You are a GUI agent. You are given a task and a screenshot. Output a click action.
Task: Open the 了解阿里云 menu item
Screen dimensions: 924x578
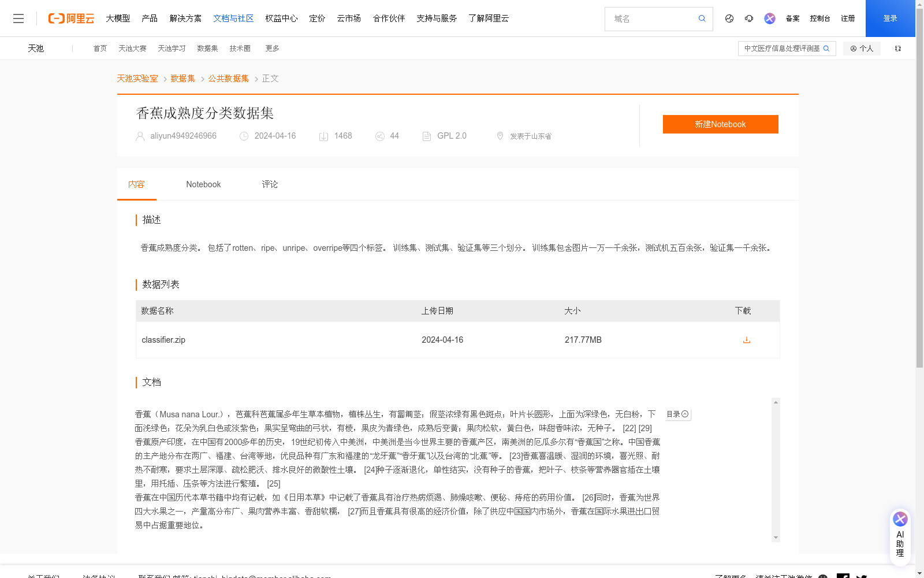click(489, 18)
